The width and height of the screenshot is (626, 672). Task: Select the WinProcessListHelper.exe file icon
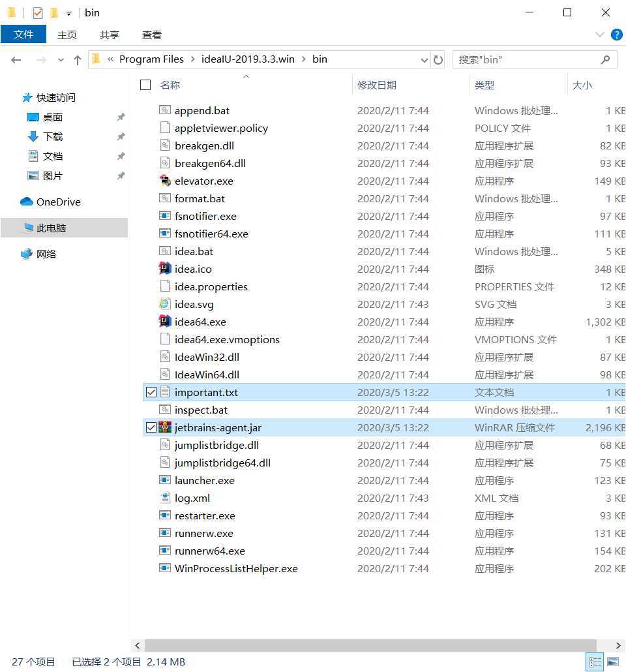(165, 568)
